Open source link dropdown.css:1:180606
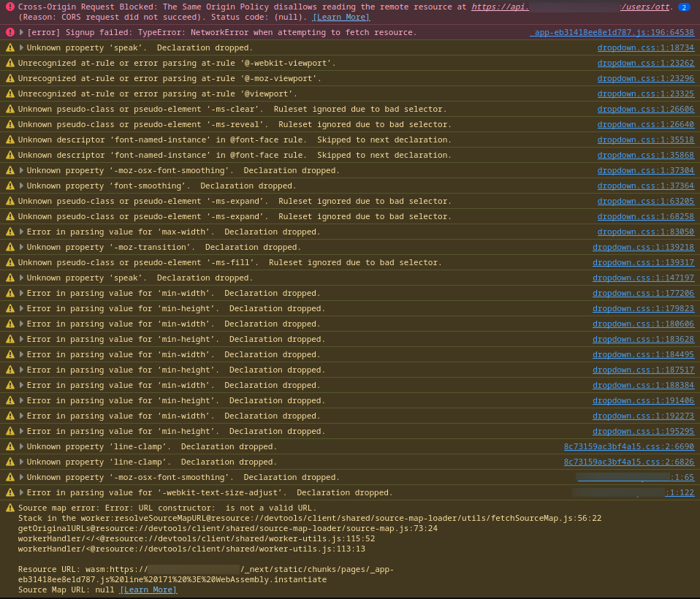Image resolution: width=700 pixels, height=599 pixels. 643,324
